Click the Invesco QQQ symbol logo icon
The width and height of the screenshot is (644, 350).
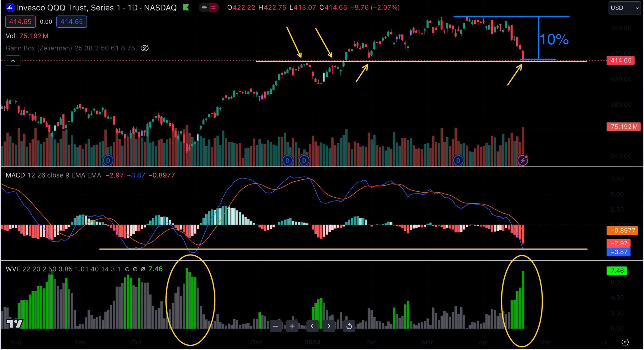(x=10, y=8)
